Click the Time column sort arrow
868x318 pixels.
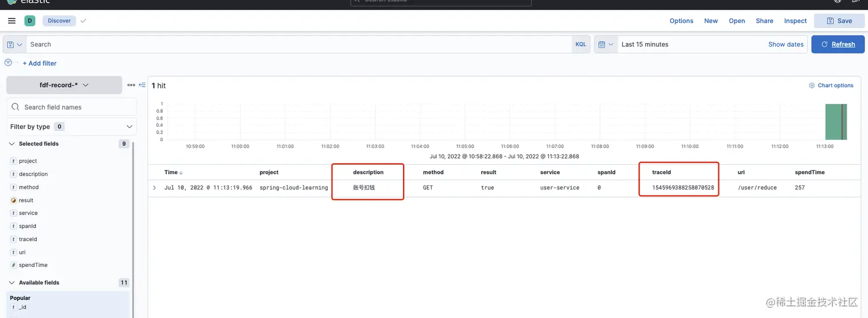[181, 173]
